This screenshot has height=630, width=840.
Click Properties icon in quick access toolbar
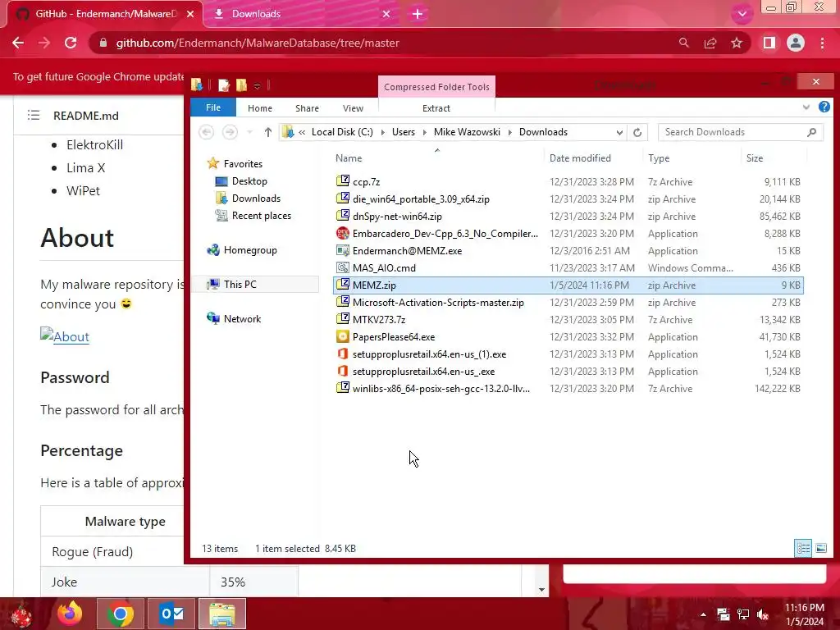(x=224, y=84)
